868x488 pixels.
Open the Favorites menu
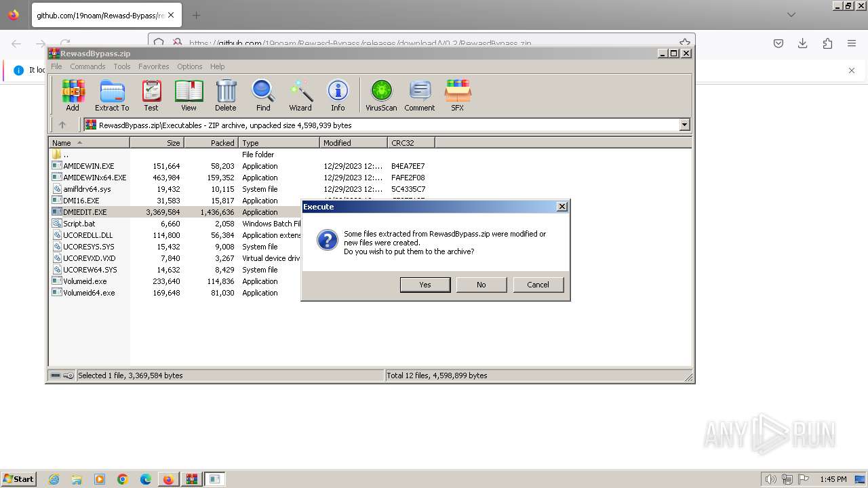[154, 66]
